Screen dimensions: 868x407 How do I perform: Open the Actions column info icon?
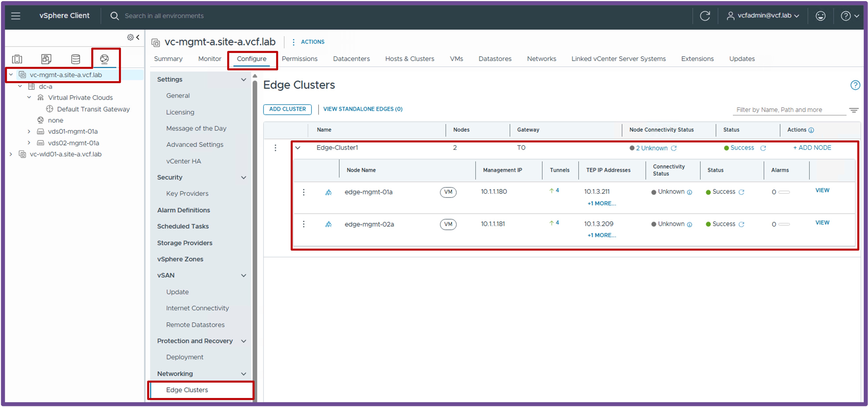click(x=811, y=130)
